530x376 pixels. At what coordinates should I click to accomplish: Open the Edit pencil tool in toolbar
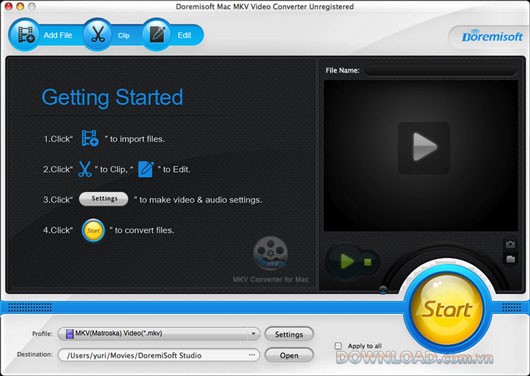pos(157,34)
